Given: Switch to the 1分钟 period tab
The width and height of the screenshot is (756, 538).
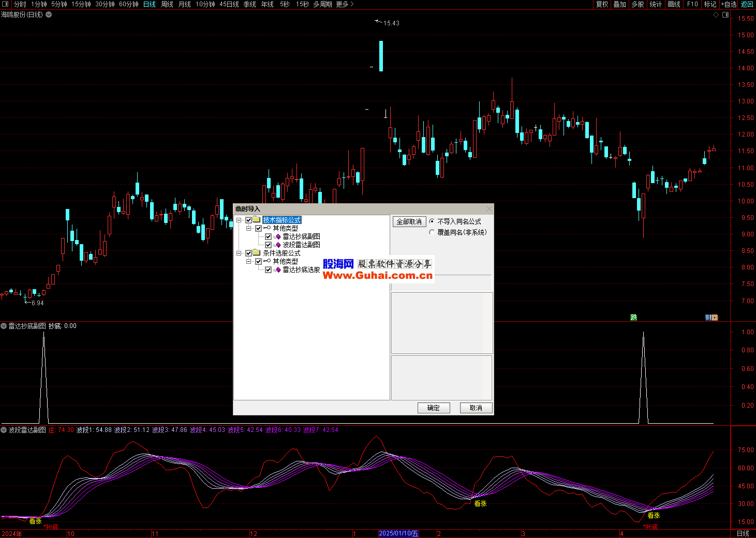Looking at the screenshot, I should [x=39, y=4].
